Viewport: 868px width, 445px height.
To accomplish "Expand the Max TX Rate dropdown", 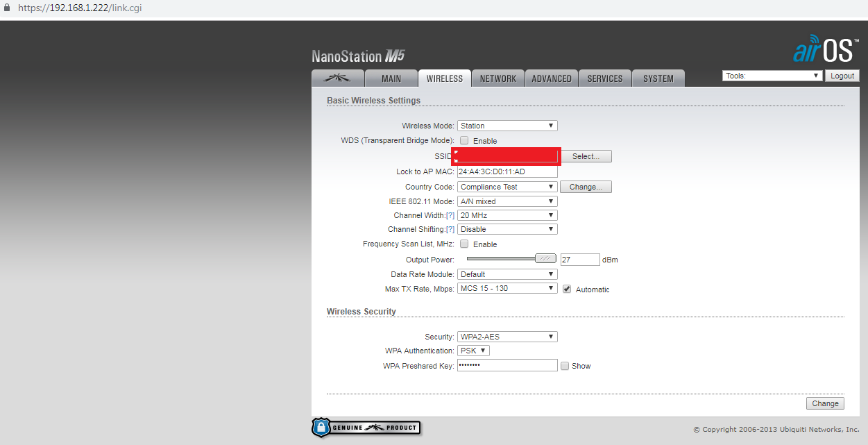I will click(x=507, y=288).
